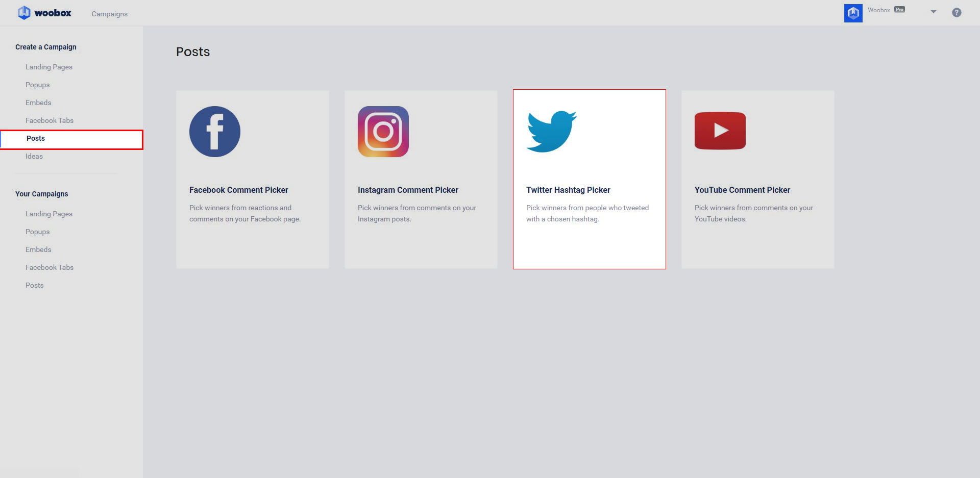
Task: Click the 'Posts' page heading
Action: pos(193,52)
